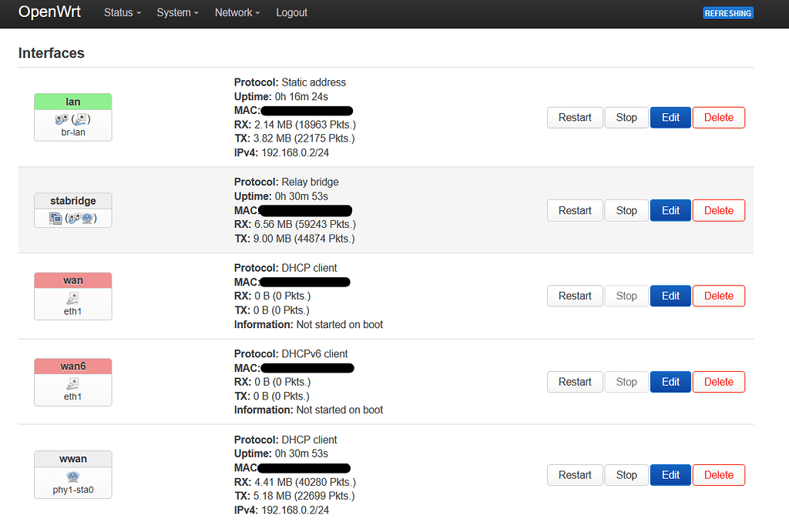Select Logout from the menu bar
789x532 pixels.
click(x=291, y=13)
